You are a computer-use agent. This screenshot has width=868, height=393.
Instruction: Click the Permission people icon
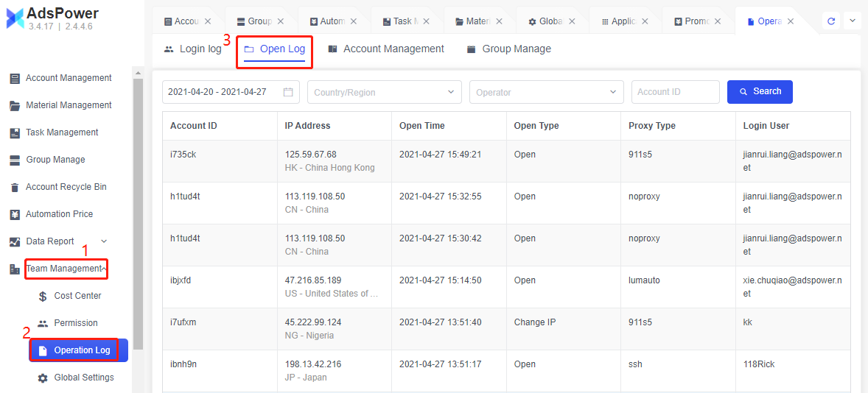point(43,324)
